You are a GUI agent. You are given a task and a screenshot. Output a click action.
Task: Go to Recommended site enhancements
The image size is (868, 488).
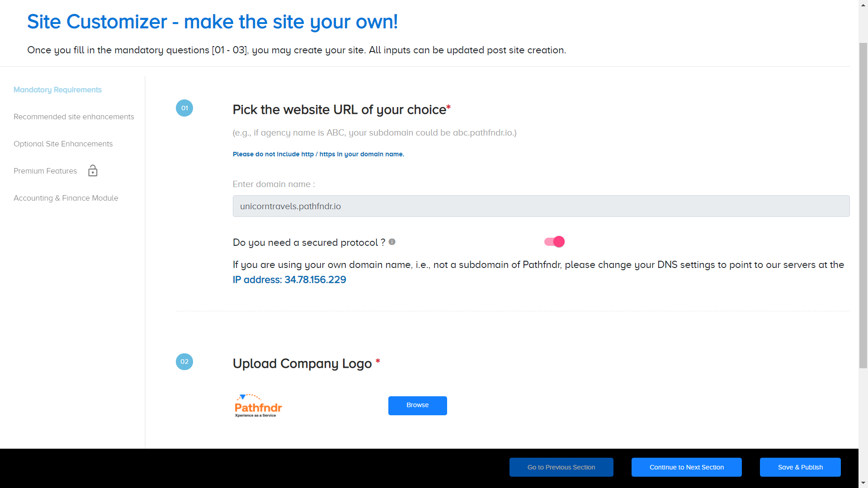(74, 117)
